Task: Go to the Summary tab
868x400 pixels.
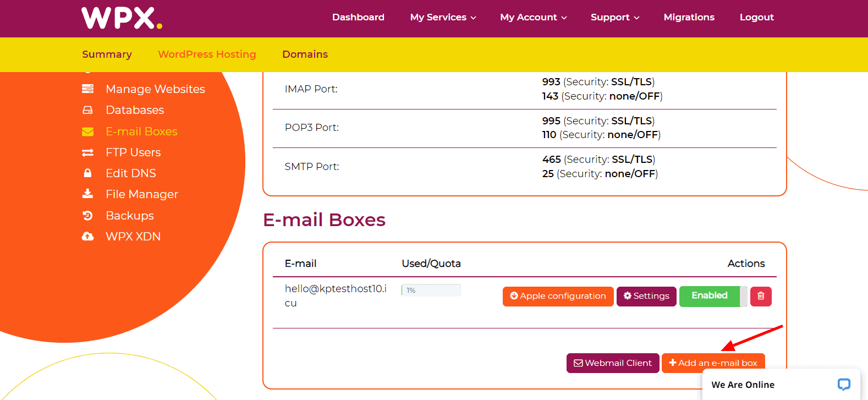Action: 107,54
